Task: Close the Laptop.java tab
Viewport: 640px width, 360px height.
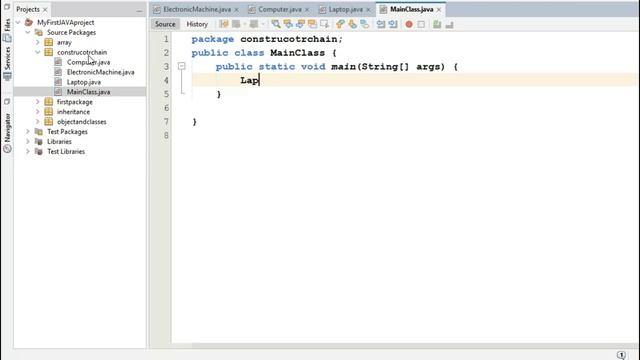Action: tap(368, 10)
